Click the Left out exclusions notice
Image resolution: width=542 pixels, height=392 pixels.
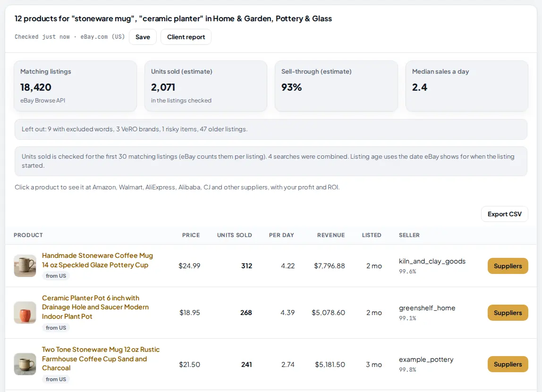(271, 129)
